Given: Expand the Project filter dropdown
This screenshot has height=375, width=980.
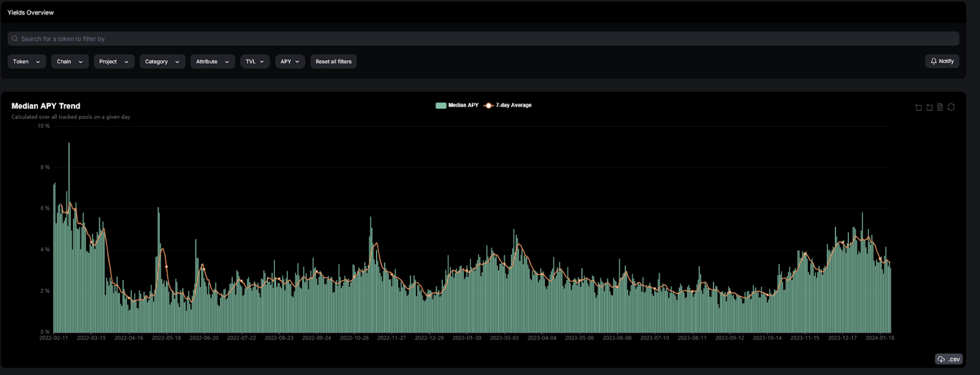Looking at the screenshot, I should 114,61.
